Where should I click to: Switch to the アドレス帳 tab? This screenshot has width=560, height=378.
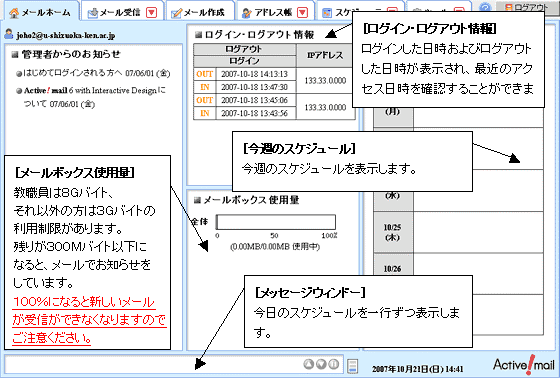coord(275,12)
